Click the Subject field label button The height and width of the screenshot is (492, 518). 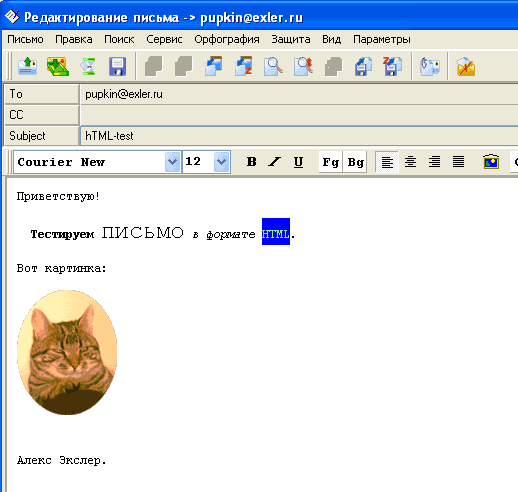click(41, 136)
